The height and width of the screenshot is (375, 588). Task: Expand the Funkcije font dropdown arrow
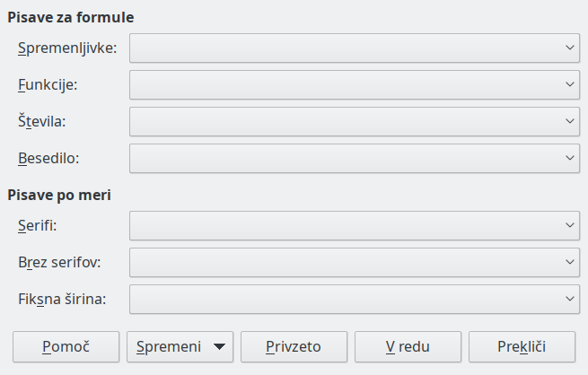coord(570,84)
